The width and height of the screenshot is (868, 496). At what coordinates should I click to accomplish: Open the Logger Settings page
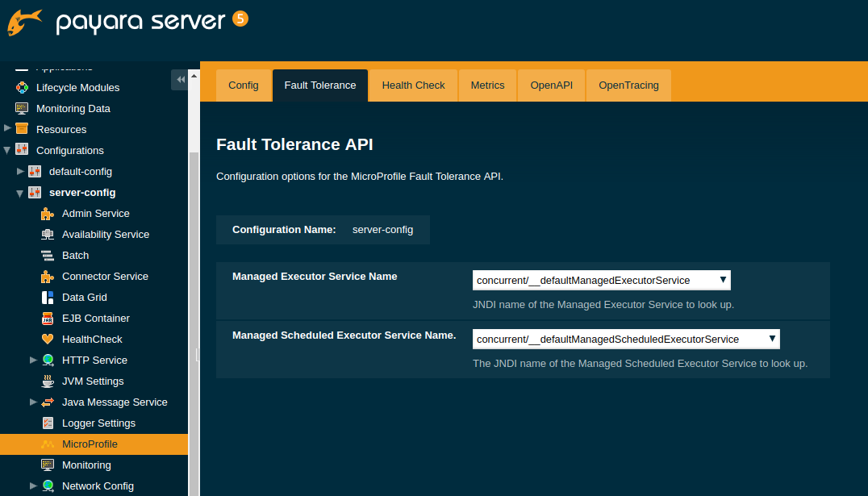98,423
